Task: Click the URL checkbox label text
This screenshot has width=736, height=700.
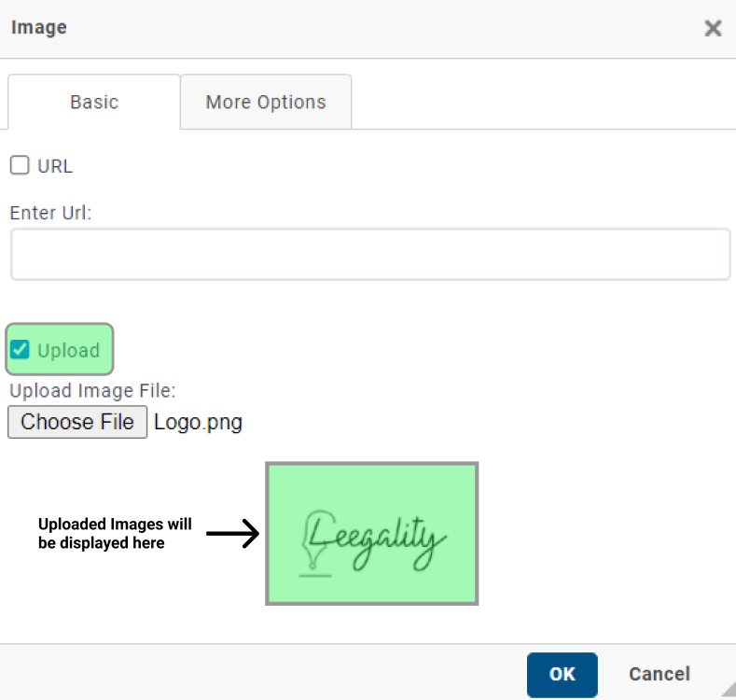Action: coord(55,166)
